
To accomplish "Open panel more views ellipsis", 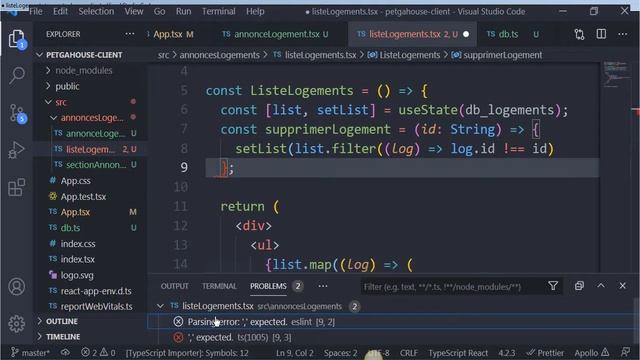I will tap(323, 286).
